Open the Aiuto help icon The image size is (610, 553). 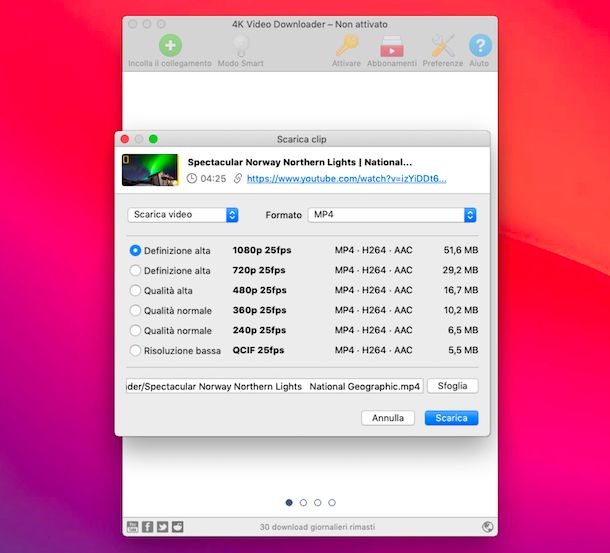480,46
